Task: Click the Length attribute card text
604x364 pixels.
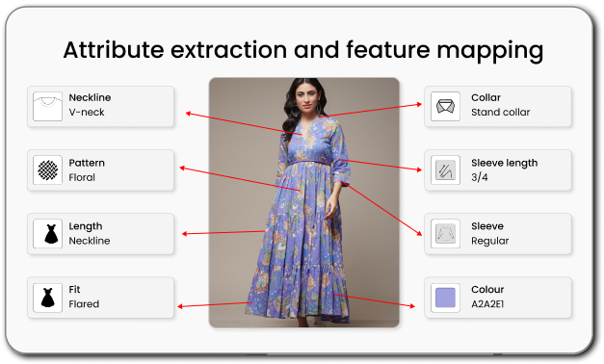Action: 90,233
